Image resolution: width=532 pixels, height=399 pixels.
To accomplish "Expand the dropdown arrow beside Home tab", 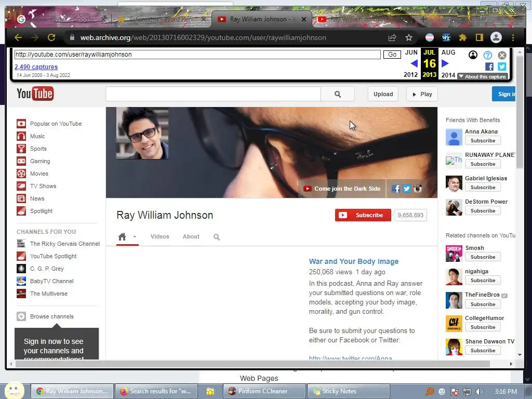I will [x=135, y=237].
